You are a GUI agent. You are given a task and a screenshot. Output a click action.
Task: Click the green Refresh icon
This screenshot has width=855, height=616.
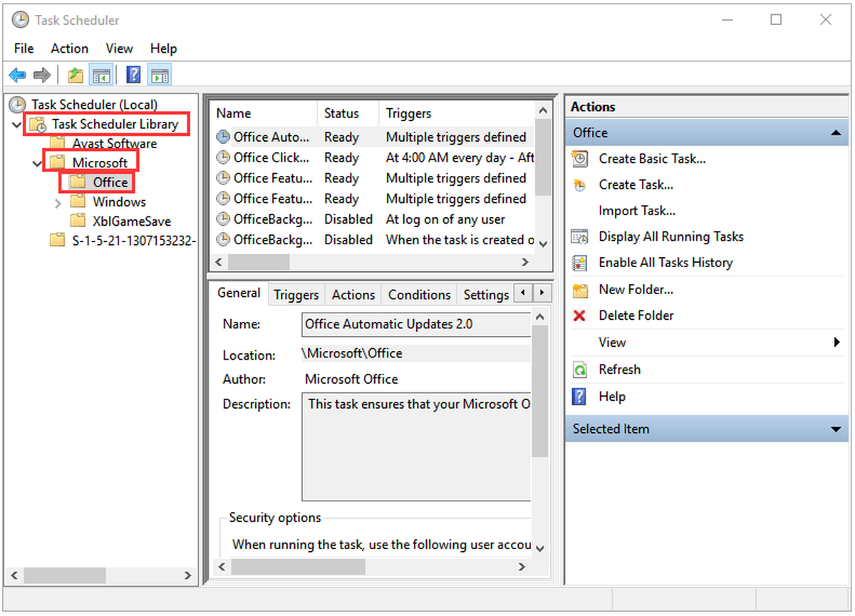[x=580, y=370]
